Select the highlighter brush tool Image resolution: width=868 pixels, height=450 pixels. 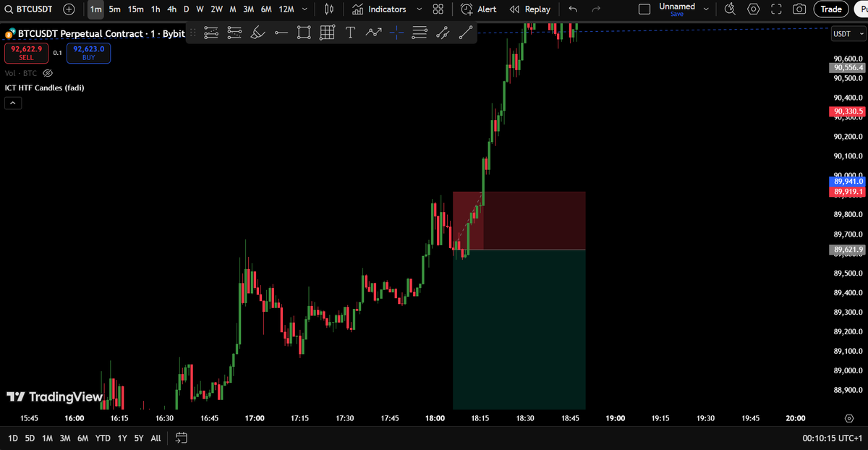tap(258, 33)
